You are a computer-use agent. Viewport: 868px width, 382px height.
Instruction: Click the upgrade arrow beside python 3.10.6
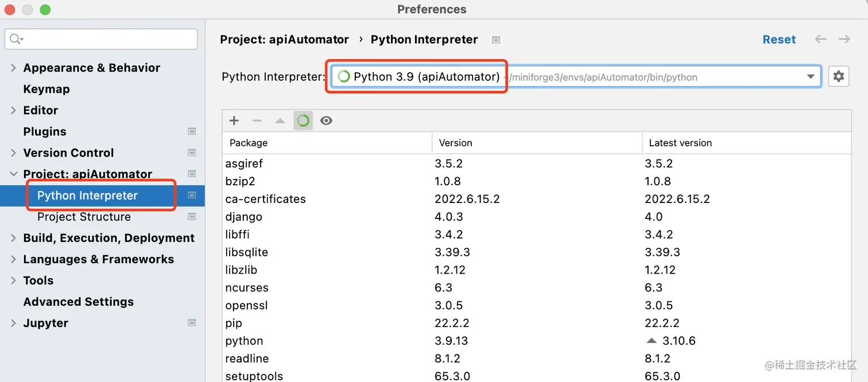(651, 341)
